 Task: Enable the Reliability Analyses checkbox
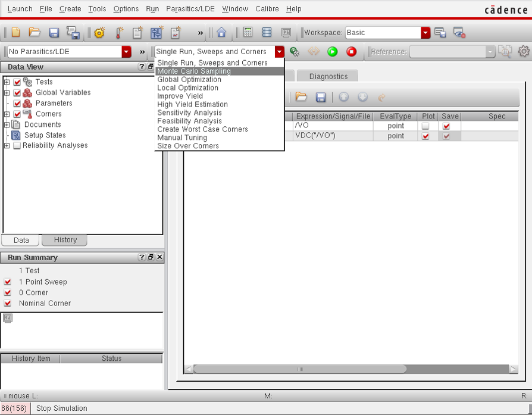17,146
